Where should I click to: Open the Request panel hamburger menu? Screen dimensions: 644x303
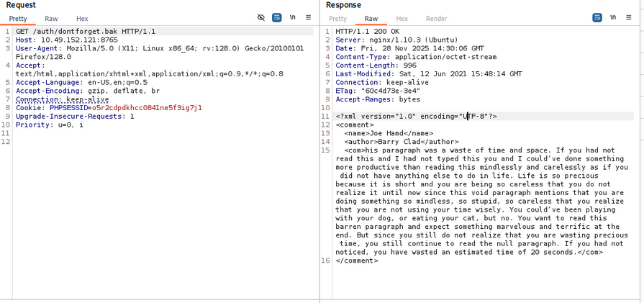pyautogui.click(x=308, y=18)
